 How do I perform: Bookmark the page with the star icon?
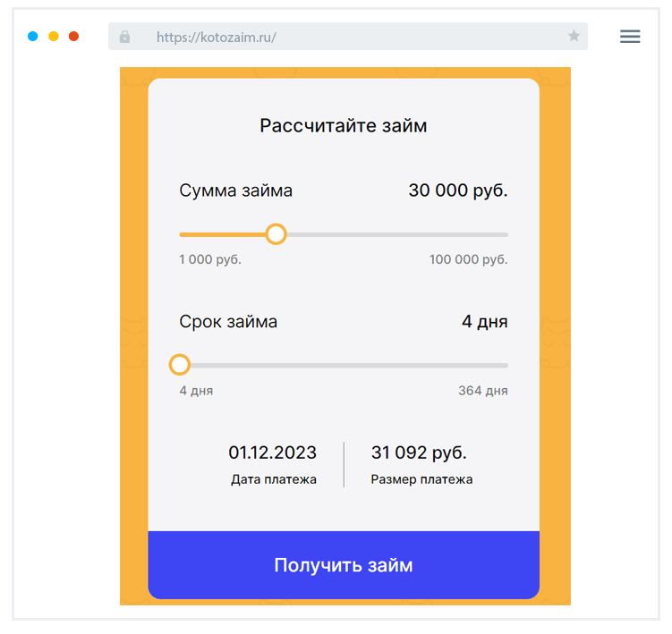pos(574,37)
